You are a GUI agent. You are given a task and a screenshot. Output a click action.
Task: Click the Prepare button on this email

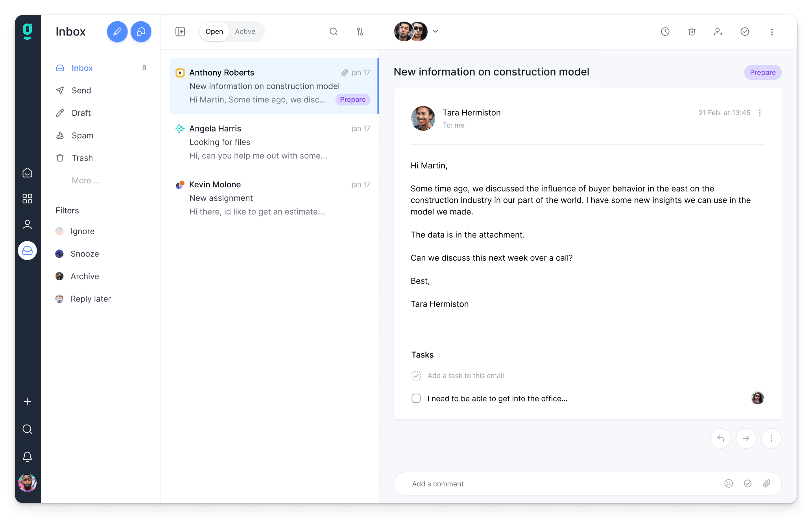tap(763, 72)
